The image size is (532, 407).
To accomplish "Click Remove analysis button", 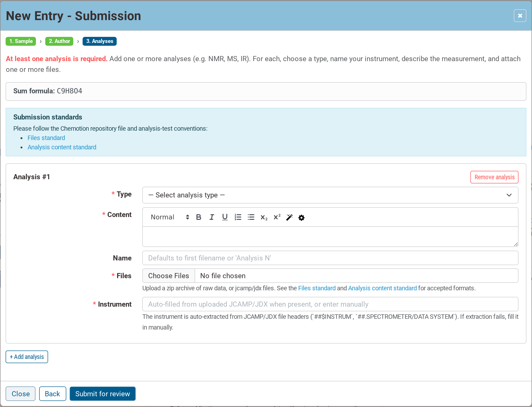I will tap(494, 177).
